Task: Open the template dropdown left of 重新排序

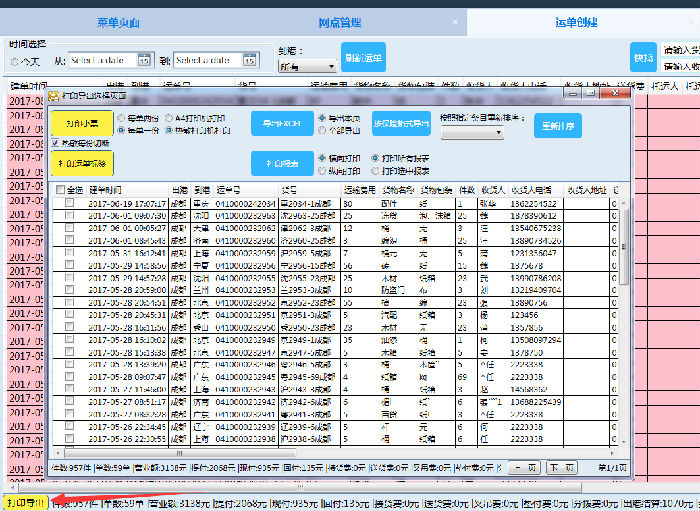Action: (471, 132)
